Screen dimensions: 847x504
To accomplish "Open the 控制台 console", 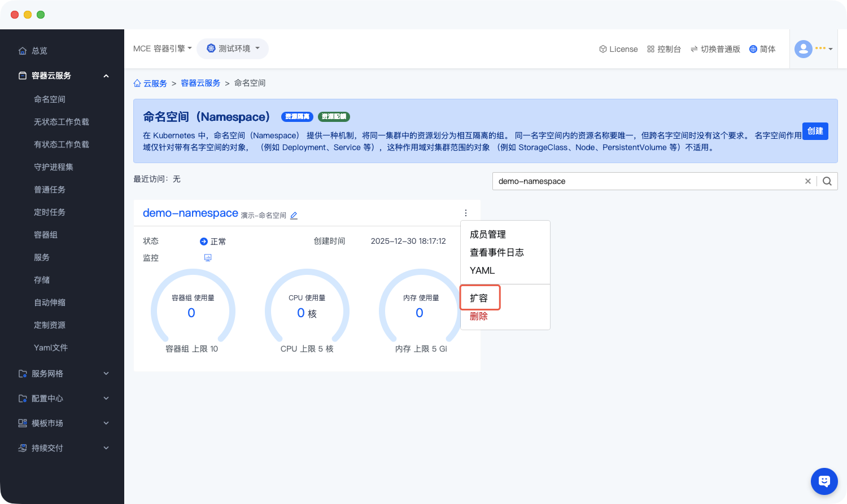I will point(664,49).
